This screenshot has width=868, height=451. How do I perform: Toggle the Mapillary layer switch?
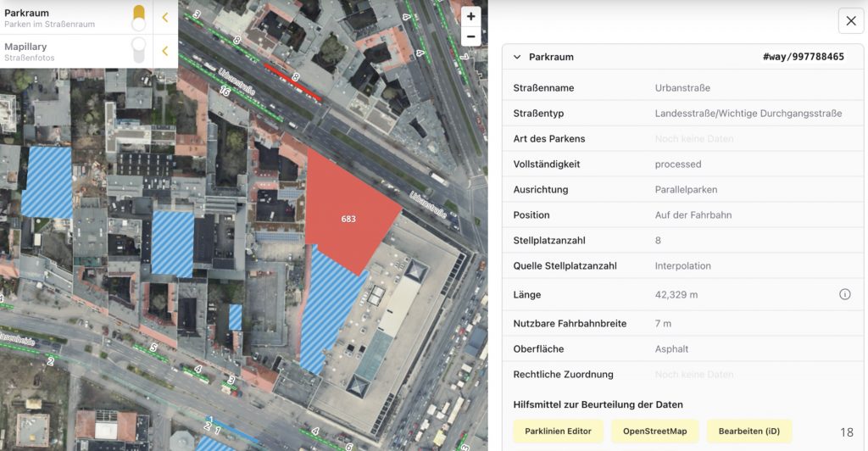point(139,51)
